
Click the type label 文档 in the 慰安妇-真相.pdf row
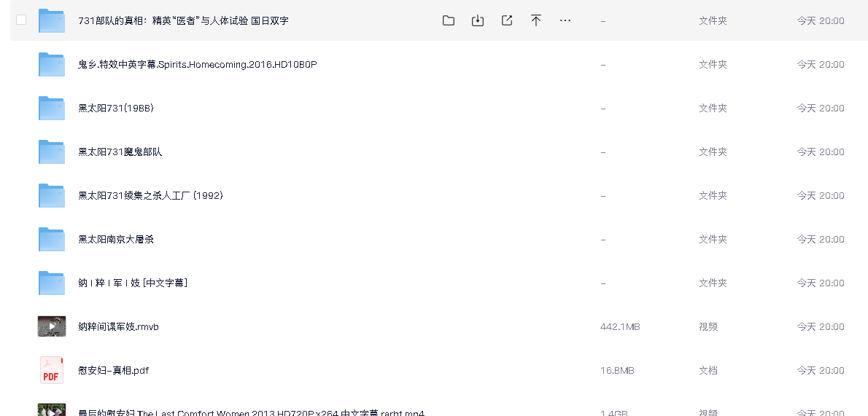point(708,370)
